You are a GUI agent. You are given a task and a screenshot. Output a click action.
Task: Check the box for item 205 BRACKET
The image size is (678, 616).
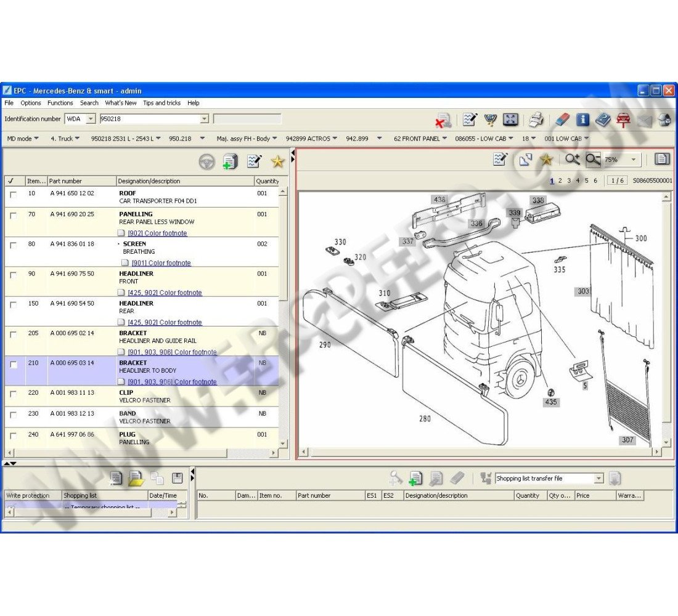click(x=14, y=334)
